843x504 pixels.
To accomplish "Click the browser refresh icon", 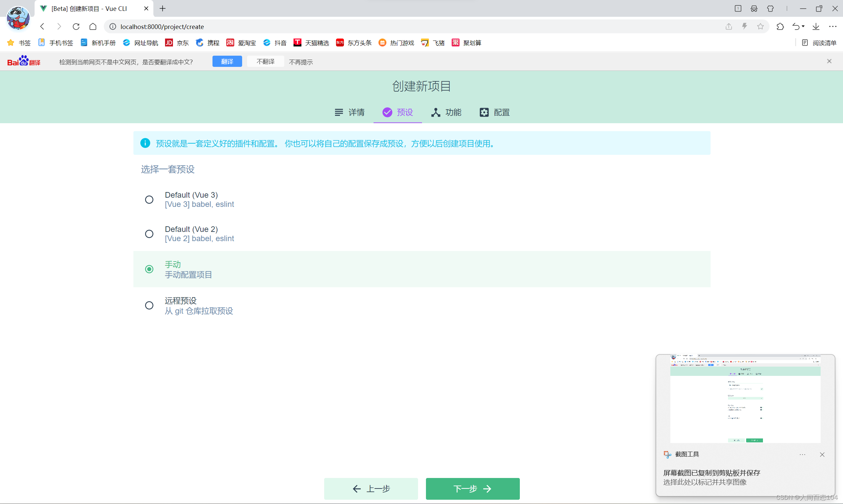I will (76, 26).
